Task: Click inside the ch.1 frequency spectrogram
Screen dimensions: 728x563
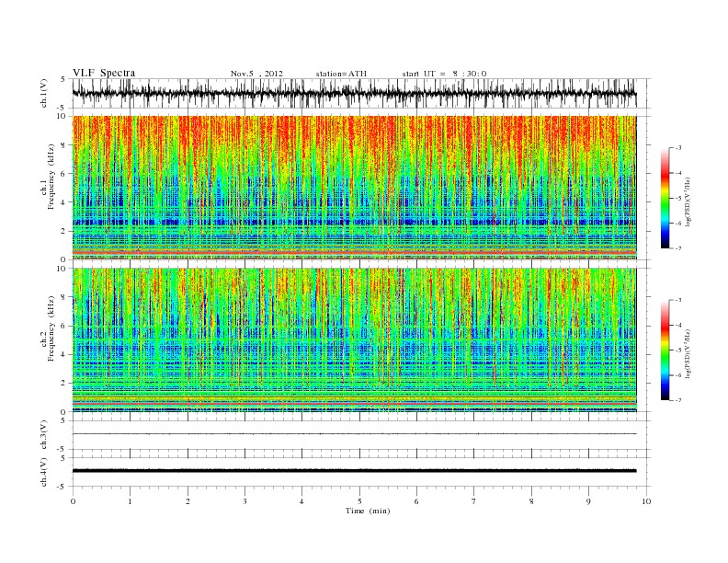Action: 354,188
